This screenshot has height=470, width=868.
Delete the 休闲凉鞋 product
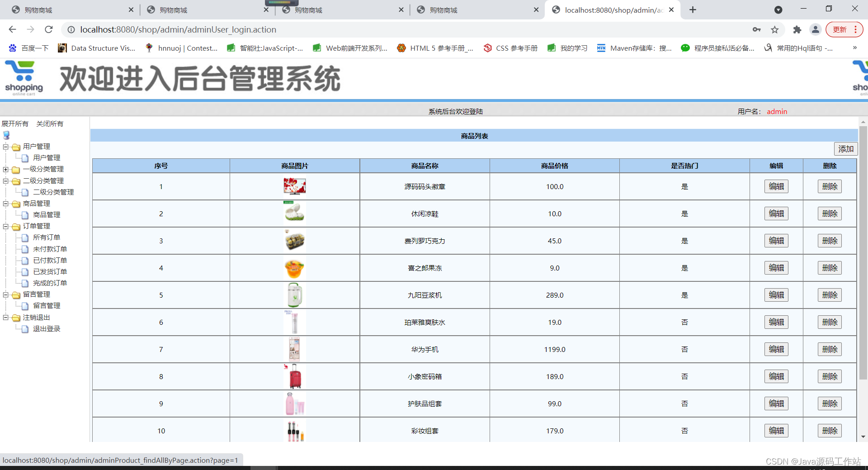pyautogui.click(x=830, y=214)
